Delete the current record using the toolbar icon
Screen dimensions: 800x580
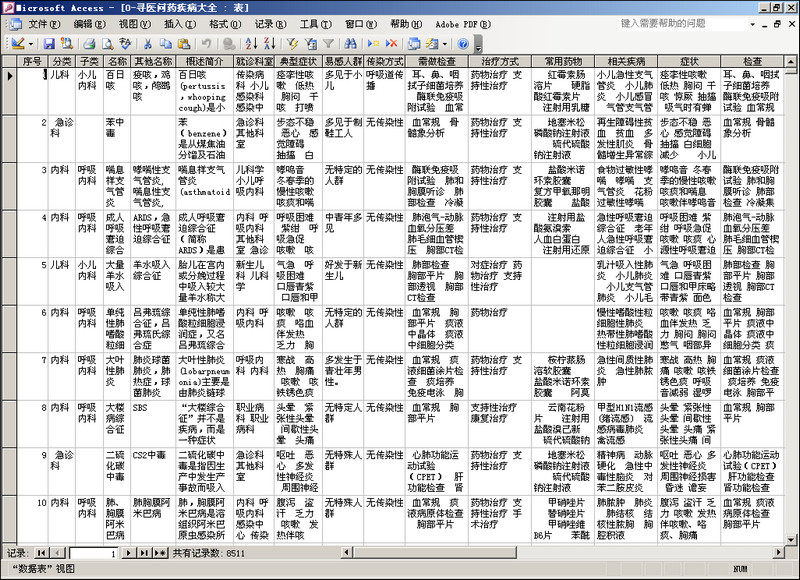(391, 44)
